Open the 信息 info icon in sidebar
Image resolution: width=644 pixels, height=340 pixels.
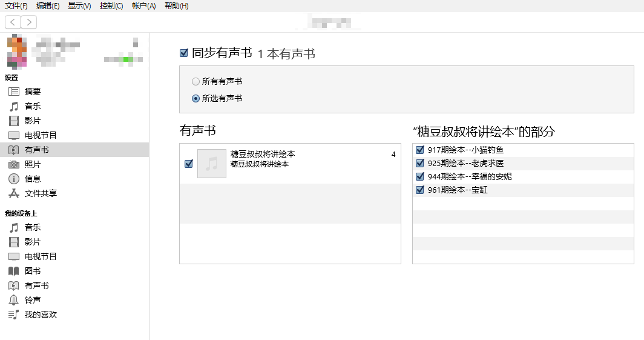(14, 179)
